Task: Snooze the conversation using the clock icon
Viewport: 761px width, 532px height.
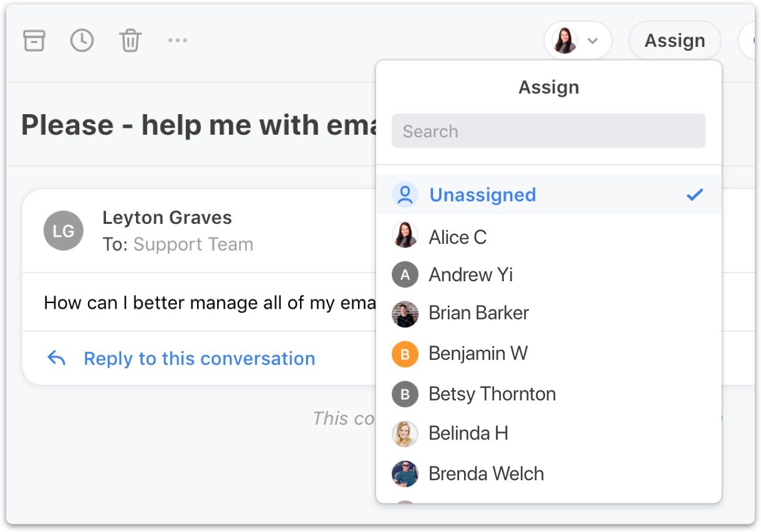Action: coord(82,40)
